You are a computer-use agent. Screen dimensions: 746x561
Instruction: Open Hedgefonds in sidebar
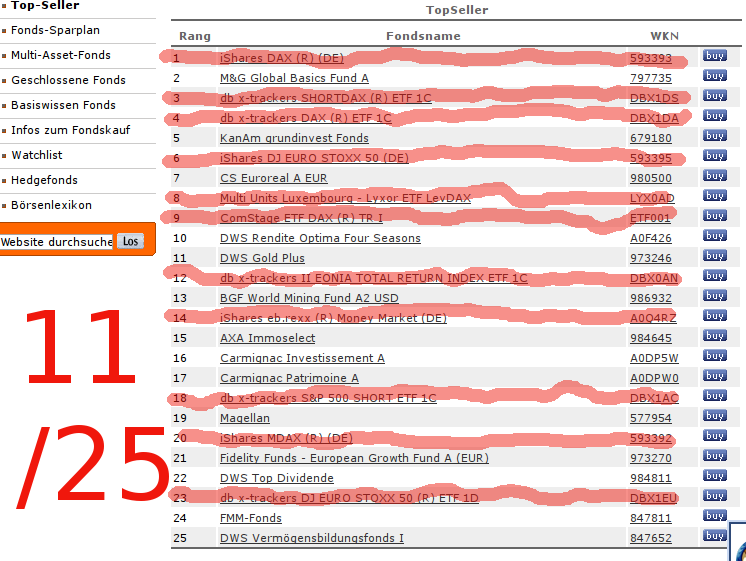pos(44,180)
